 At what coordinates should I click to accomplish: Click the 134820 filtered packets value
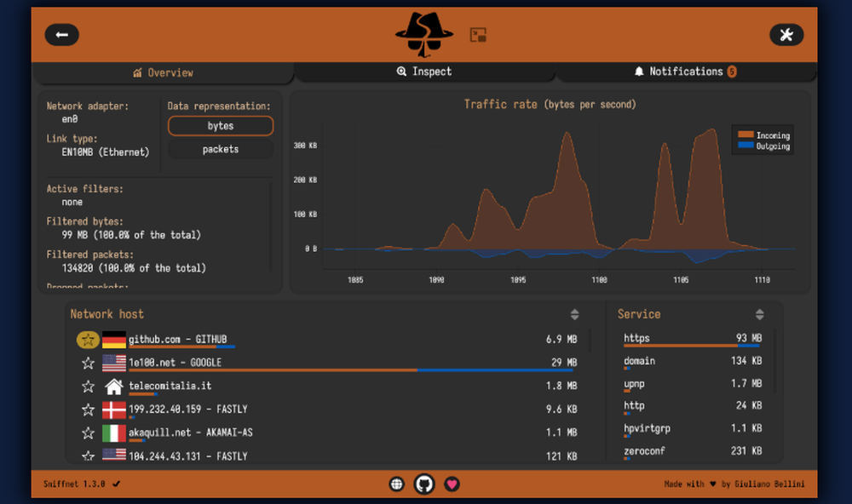134,268
